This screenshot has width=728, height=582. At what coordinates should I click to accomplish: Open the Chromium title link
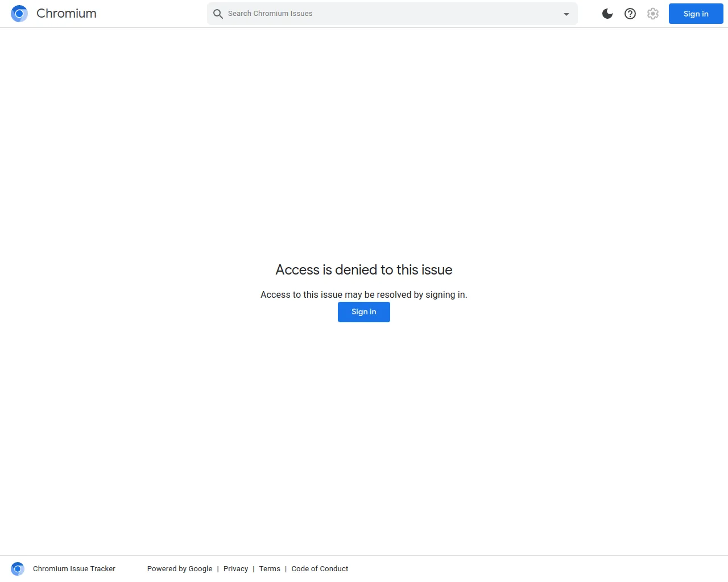coord(67,14)
